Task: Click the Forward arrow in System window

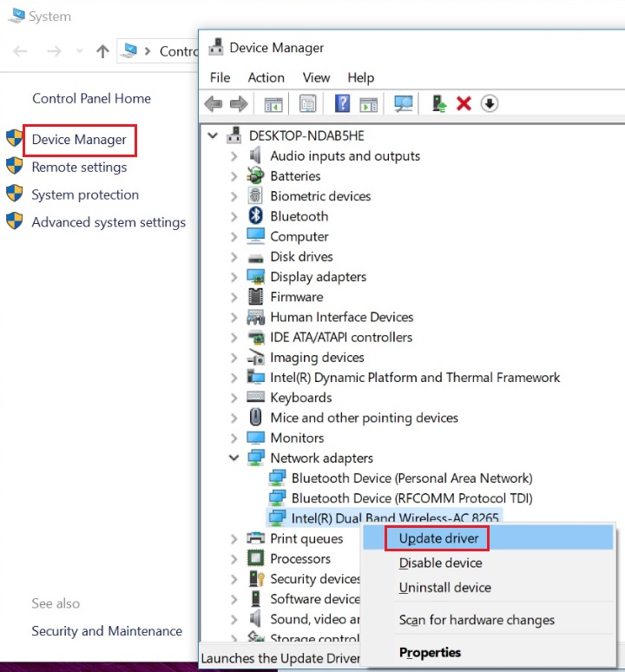Action: pos(54,51)
